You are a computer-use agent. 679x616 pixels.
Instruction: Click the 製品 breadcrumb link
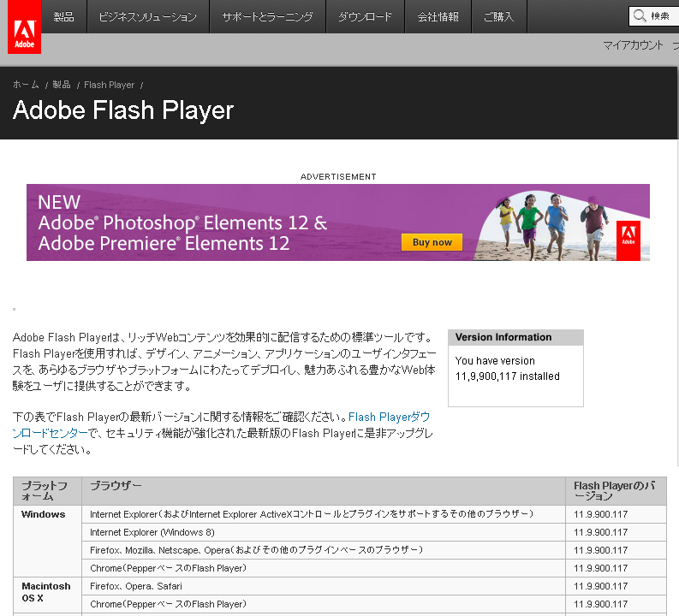tap(62, 85)
